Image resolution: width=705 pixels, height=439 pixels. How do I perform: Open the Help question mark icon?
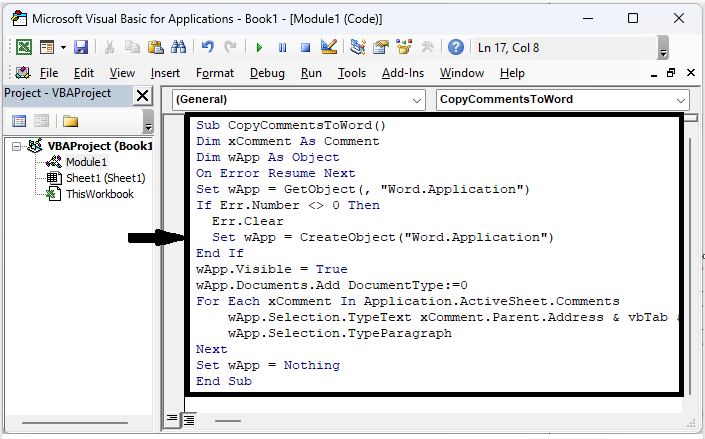coord(455,47)
